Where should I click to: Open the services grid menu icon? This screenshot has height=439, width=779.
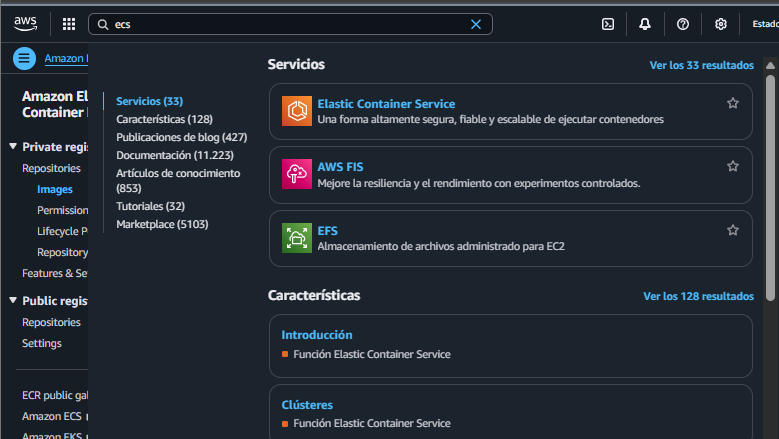(69, 24)
